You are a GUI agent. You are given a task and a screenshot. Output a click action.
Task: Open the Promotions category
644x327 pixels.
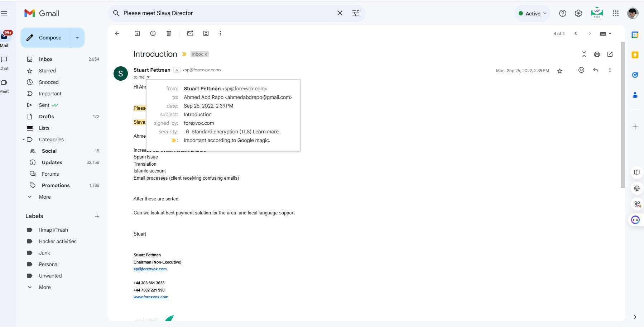pyautogui.click(x=56, y=185)
